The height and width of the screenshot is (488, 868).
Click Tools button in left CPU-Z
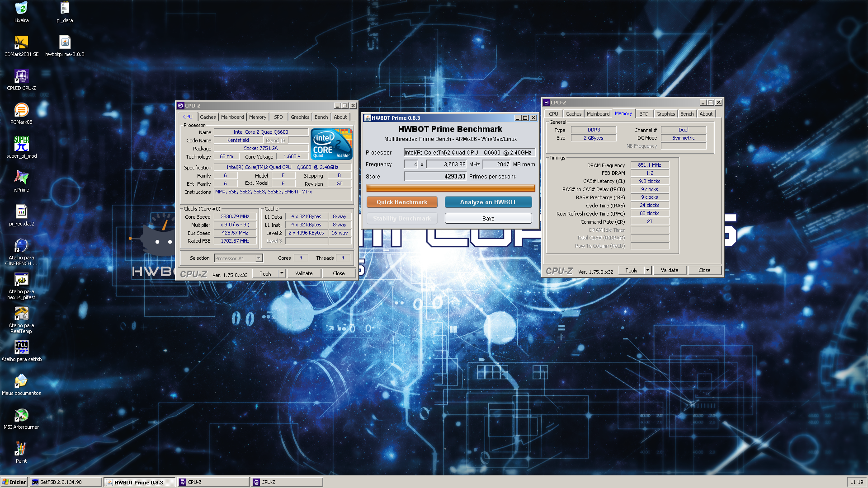pos(265,273)
